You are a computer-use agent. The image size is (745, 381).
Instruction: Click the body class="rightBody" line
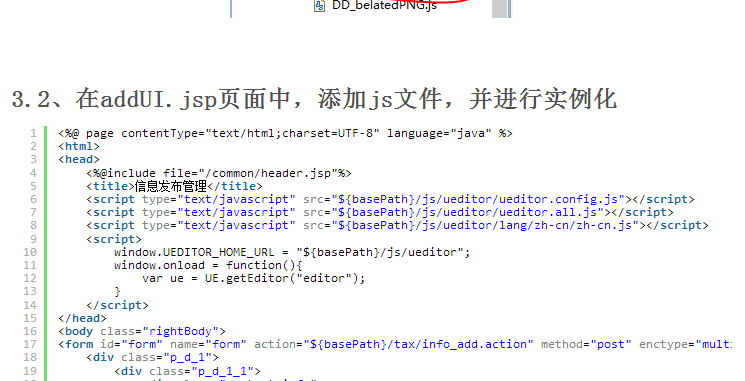click(142, 331)
